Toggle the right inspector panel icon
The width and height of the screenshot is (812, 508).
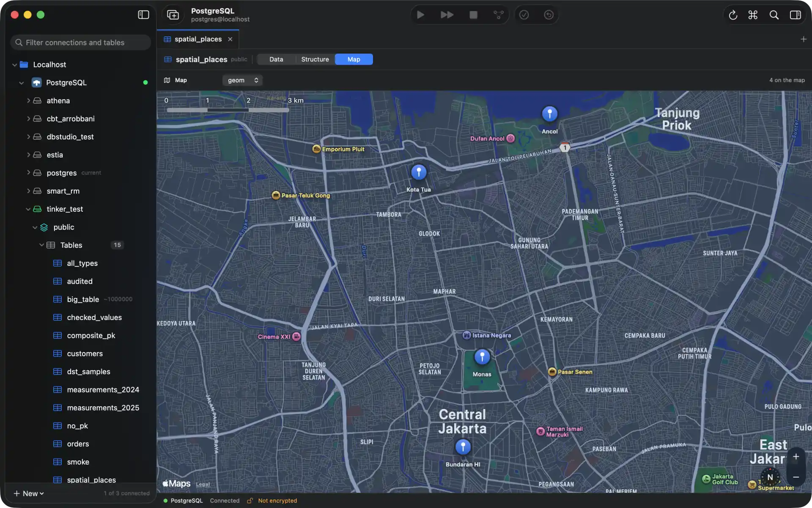pyautogui.click(x=795, y=15)
